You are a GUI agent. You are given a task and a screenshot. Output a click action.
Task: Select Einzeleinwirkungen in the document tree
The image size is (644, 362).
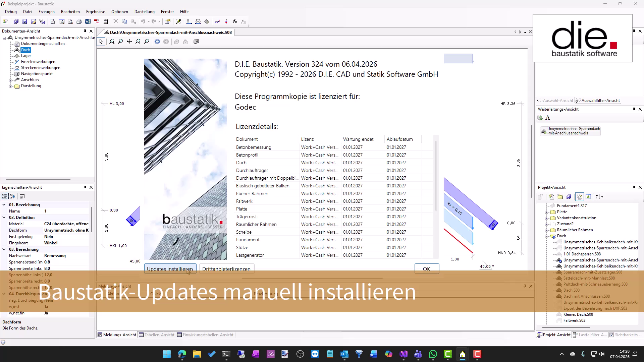[38, 62]
